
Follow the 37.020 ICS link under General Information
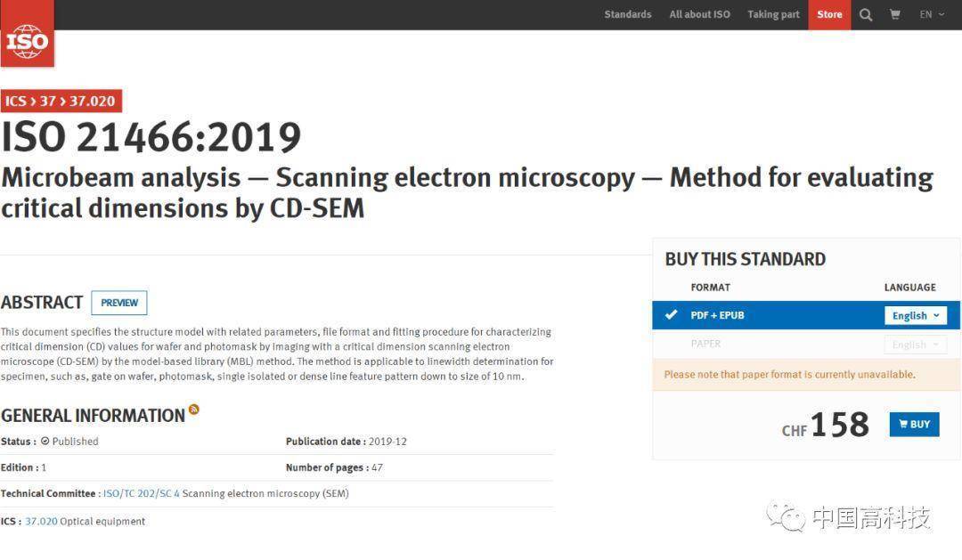(41, 521)
